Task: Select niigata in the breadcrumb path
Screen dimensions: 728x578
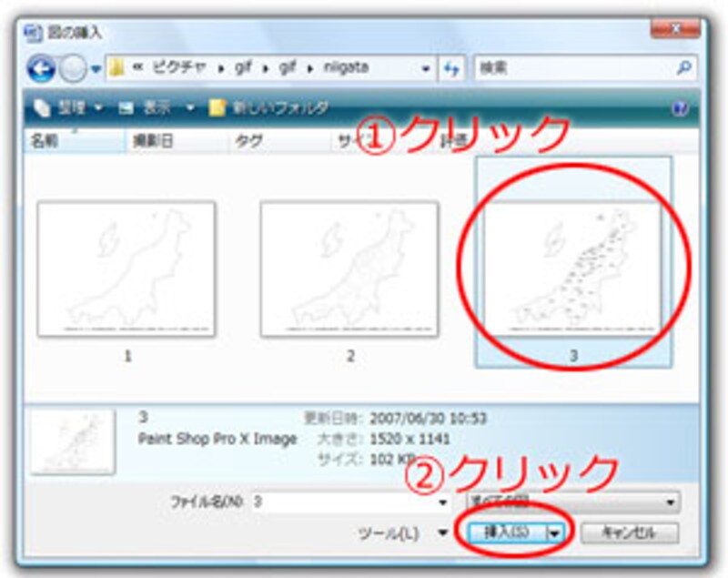Action: [347, 67]
